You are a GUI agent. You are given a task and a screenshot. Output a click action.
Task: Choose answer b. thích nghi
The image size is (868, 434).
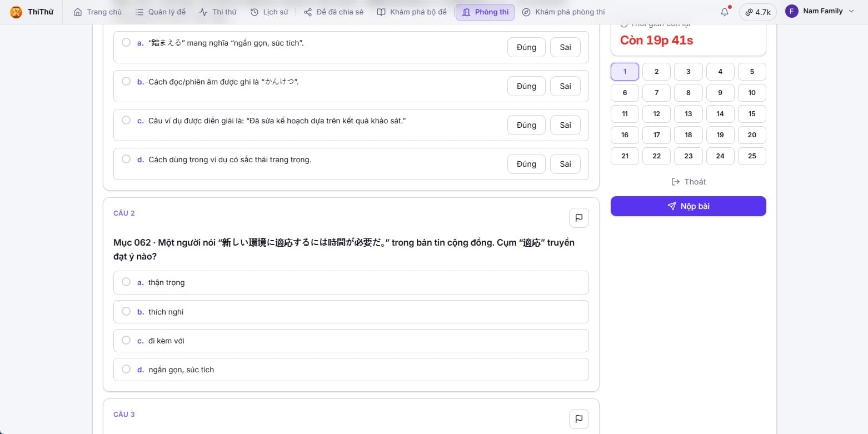[351, 312]
